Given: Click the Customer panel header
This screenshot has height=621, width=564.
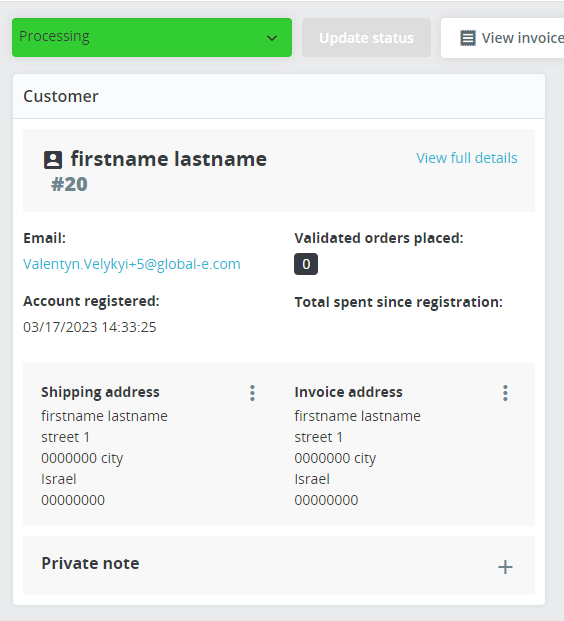Looking at the screenshot, I should coord(279,96).
